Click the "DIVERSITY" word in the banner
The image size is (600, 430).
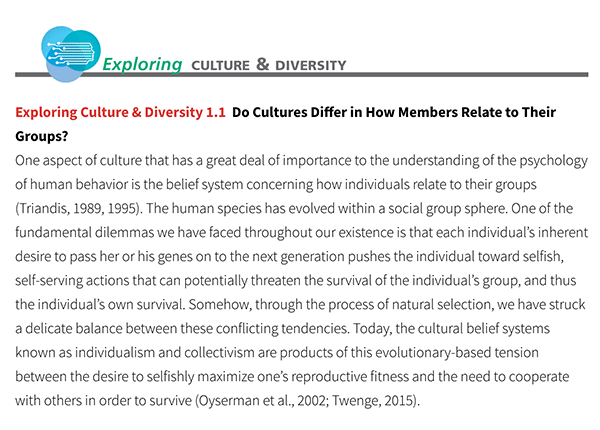click(311, 65)
